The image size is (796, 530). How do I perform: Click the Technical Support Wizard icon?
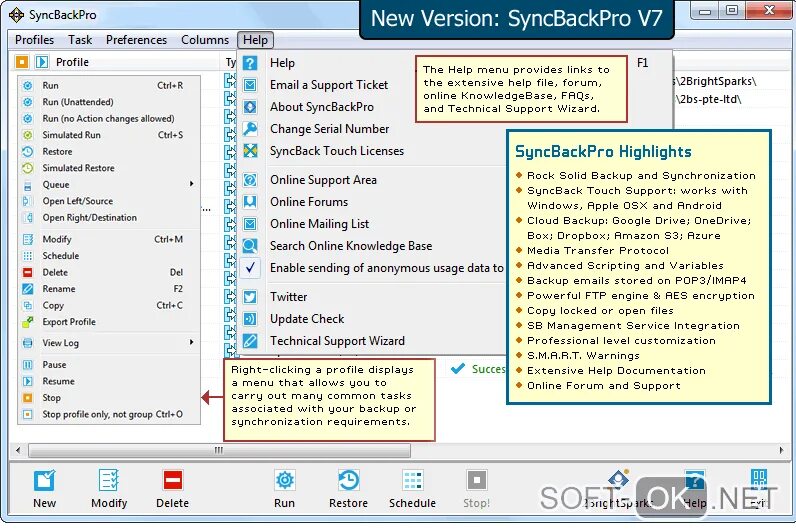[x=250, y=341]
